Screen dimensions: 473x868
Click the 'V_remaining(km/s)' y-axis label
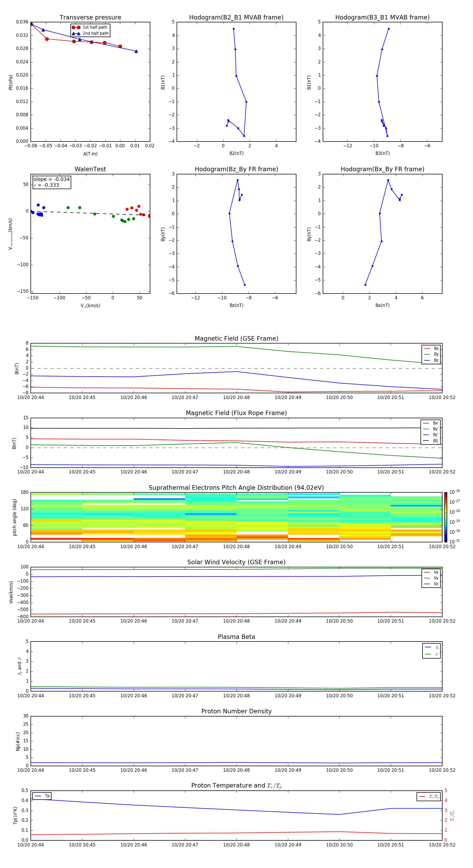click(11, 234)
